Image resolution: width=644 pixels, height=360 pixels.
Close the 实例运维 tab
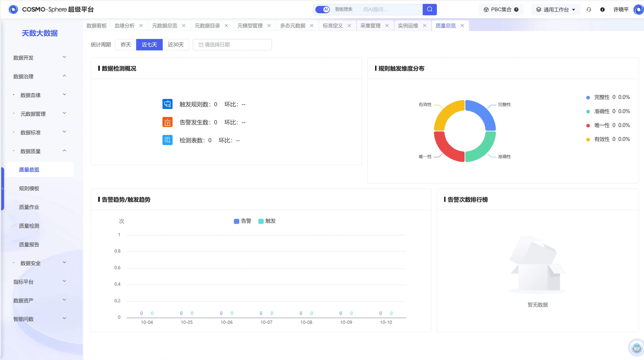point(425,26)
